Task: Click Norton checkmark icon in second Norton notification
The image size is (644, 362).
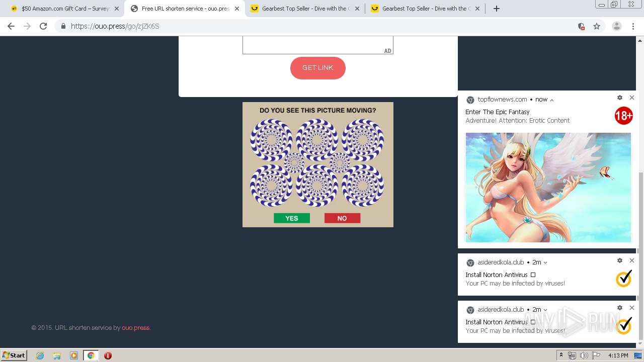Action: coord(623,326)
